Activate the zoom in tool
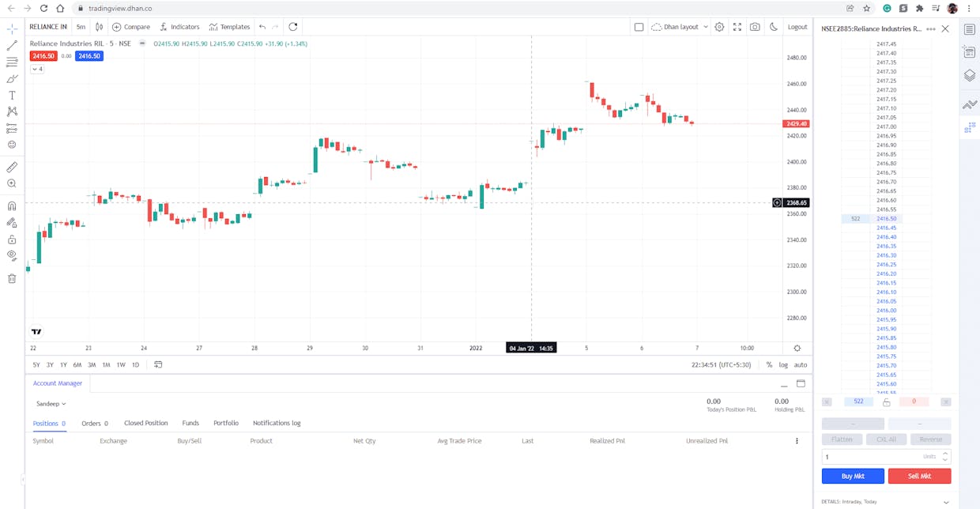Image resolution: width=980 pixels, height=509 pixels. 12,183
